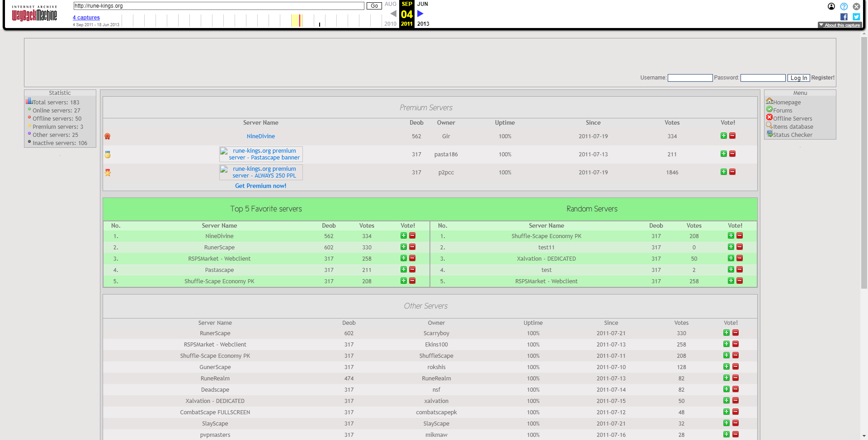Vote down NineDivine in Premium Servers
Image resolution: width=868 pixels, height=440 pixels.
tap(732, 136)
